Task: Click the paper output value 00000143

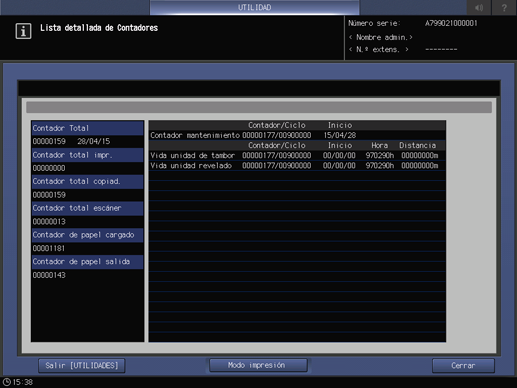Action: pos(49,275)
